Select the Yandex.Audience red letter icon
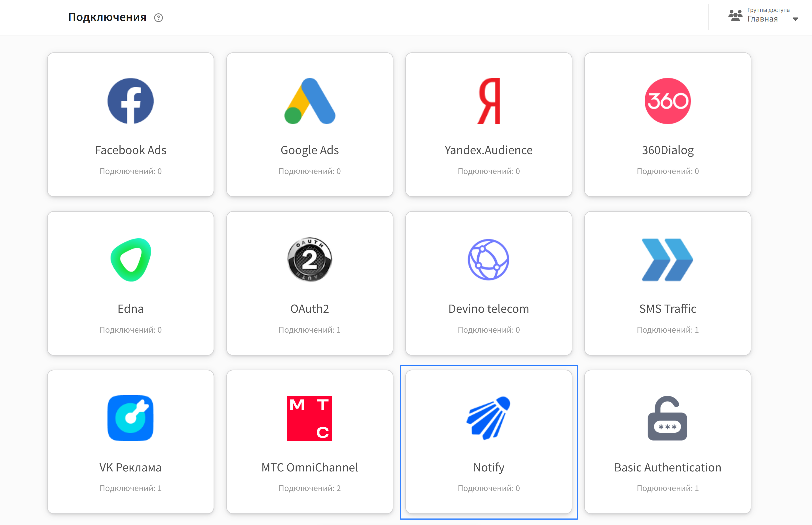This screenshot has height=525, width=812. pyautogui.click(x=489, y=101)
